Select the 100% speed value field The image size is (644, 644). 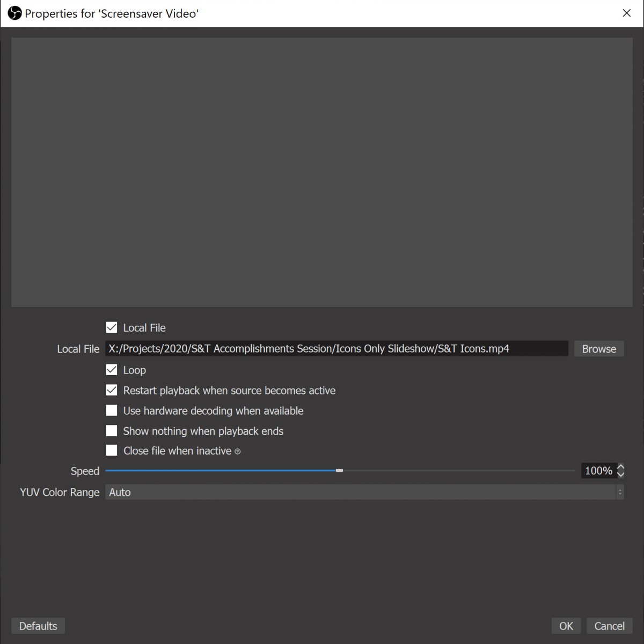pyautogui.click(x=598, y=471)
